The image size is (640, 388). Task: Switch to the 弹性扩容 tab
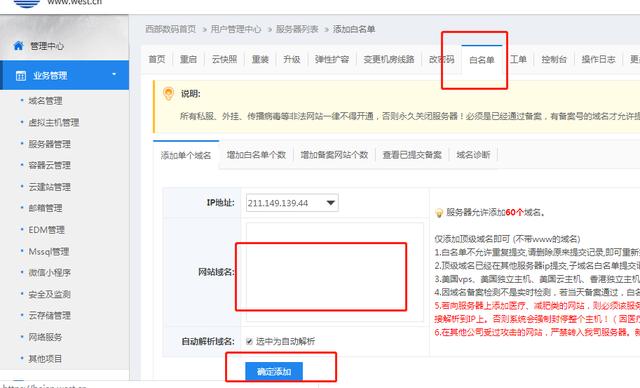(x=332, y=59)
